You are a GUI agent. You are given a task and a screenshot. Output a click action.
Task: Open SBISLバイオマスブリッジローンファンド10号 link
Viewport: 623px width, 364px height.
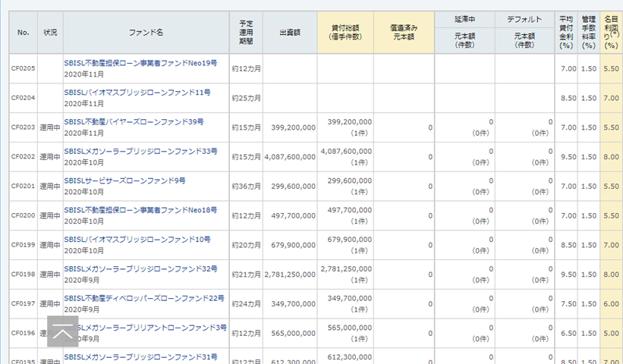pyautogui.click(x=137, y=240)
